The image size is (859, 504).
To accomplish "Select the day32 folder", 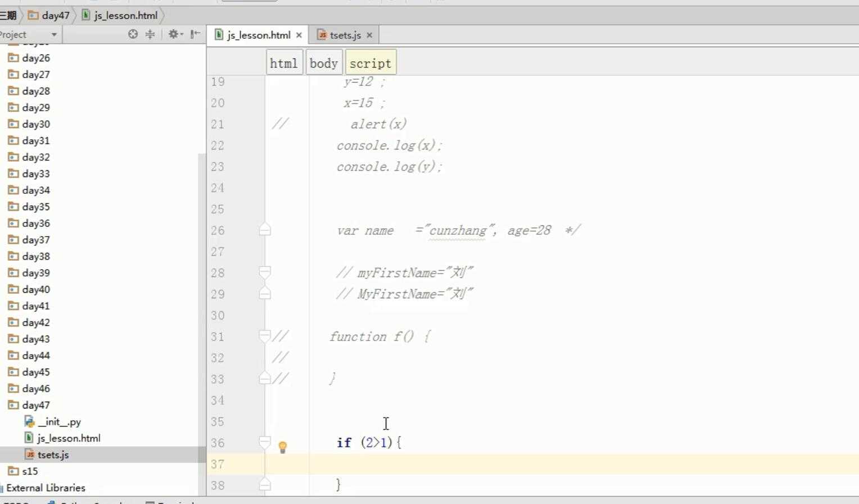I will tap(36, 157).
